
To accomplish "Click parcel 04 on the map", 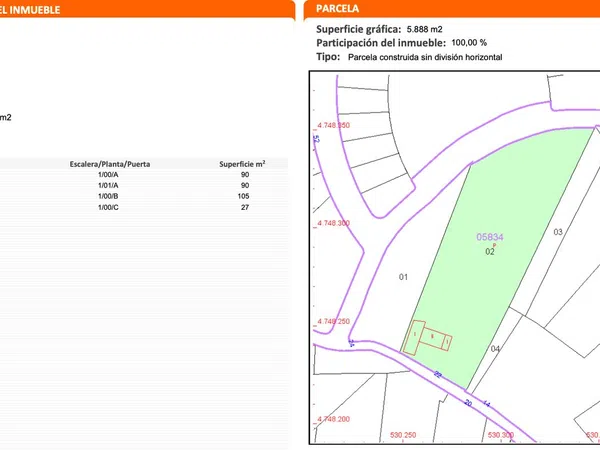I will click(x=495, y=348).
